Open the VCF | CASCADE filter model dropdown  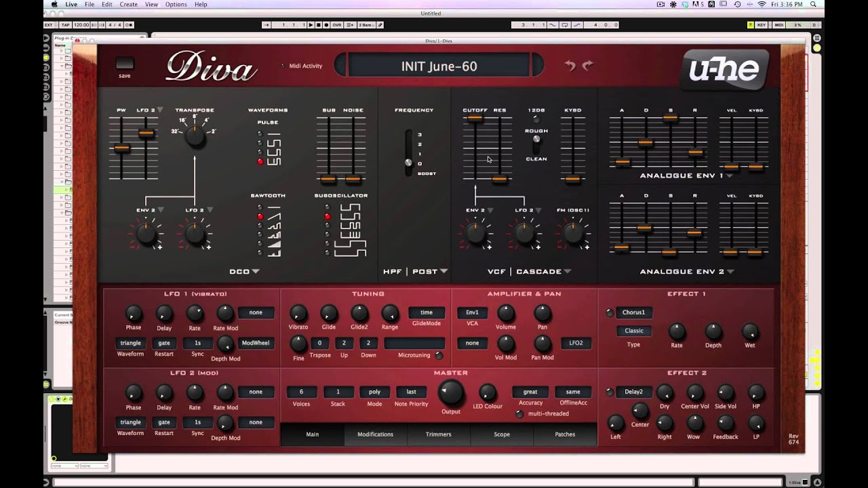click(x=567, y=272)
